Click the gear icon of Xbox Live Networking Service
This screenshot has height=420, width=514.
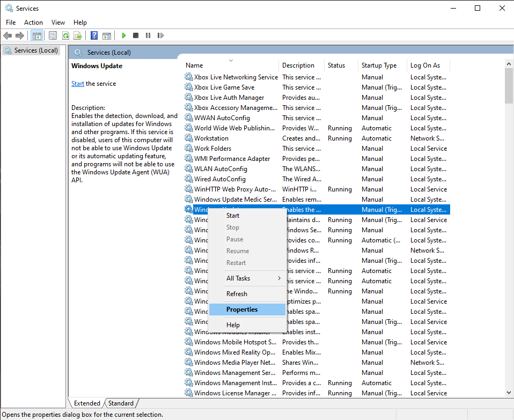[188, 77]
